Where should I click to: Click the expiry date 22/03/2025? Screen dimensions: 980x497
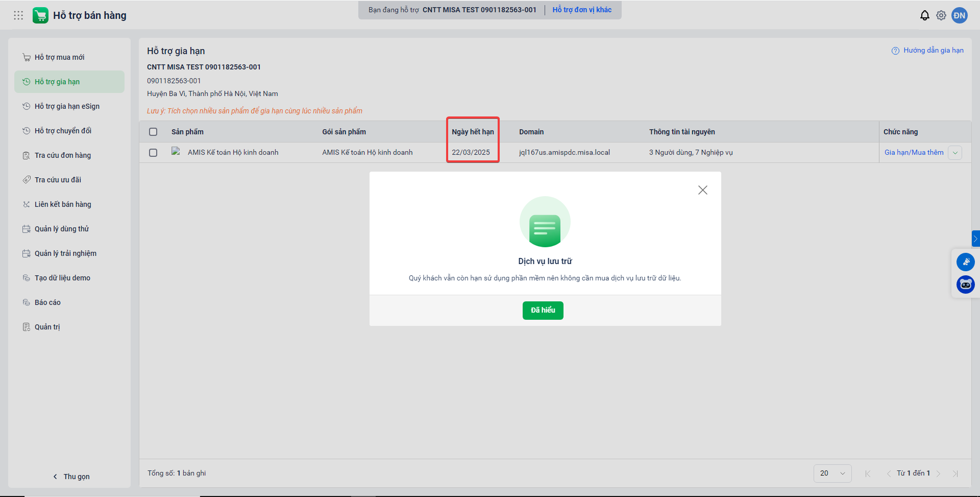point(471,152)
